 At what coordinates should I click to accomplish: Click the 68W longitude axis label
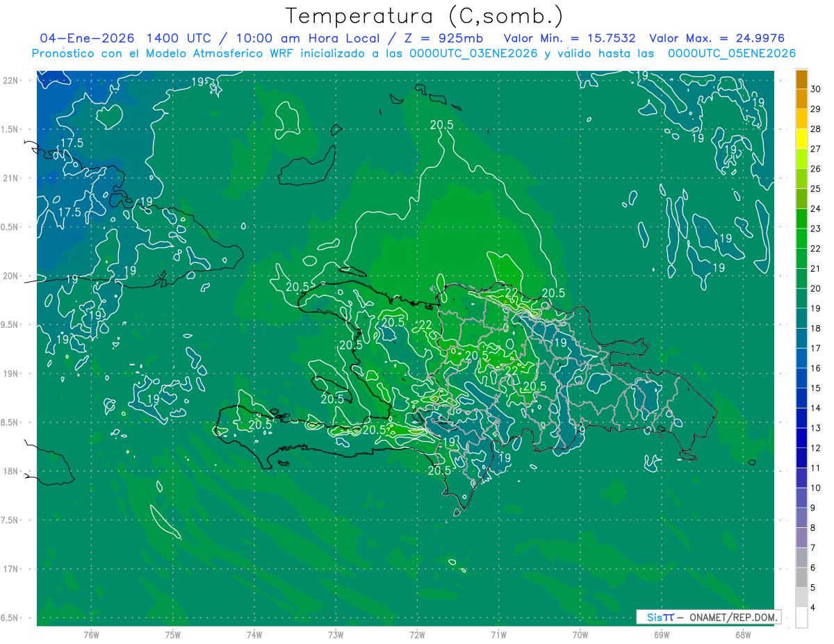[742, 634]
